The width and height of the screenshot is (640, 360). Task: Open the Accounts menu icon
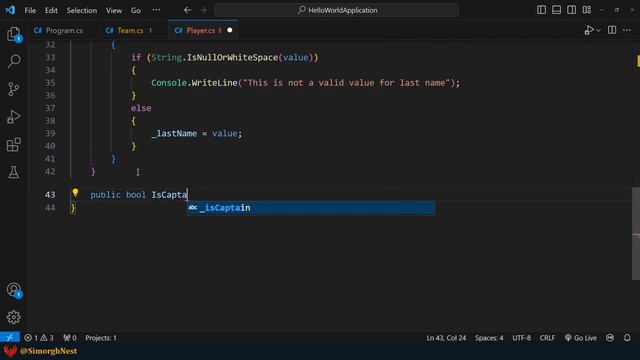pyautogui.click(x=13, y=290)
